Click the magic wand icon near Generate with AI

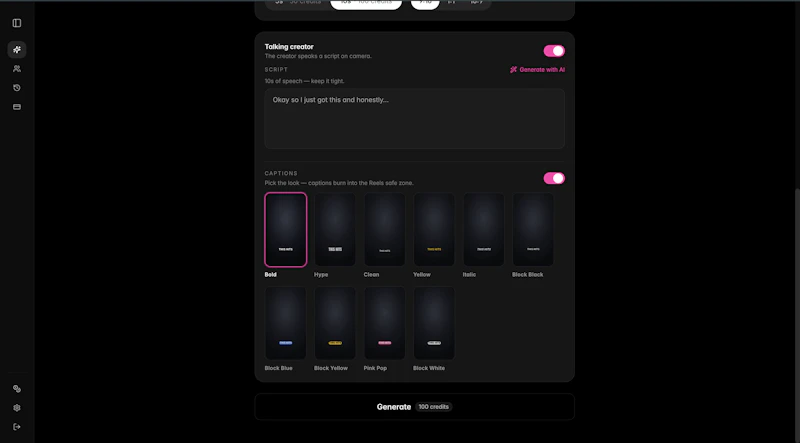click(x=513, y=69)
